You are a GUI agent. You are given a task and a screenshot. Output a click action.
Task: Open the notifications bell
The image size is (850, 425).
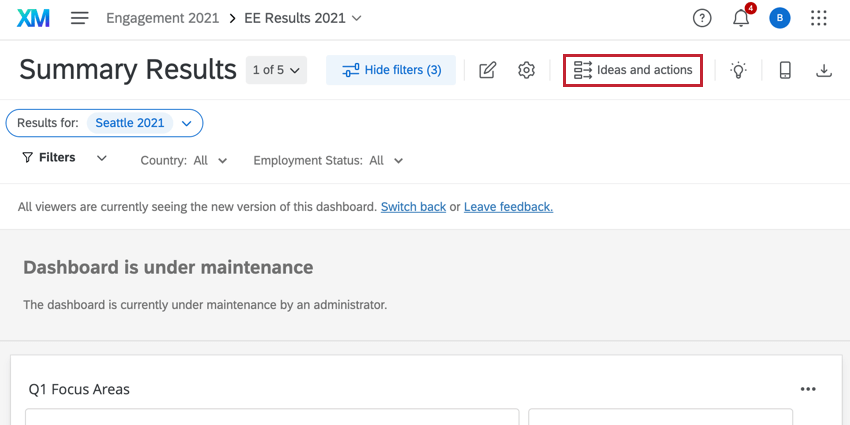(x=741, y=18)
